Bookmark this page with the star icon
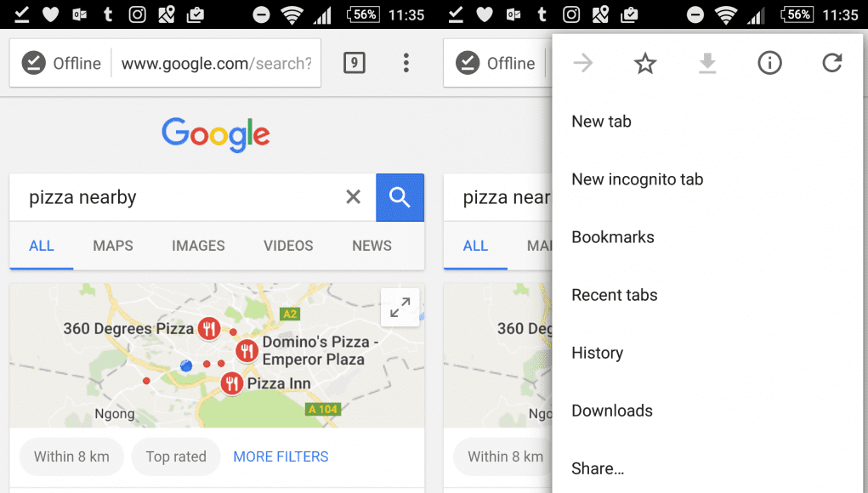Viewport: 868px width, 493px height. (645, 63)
